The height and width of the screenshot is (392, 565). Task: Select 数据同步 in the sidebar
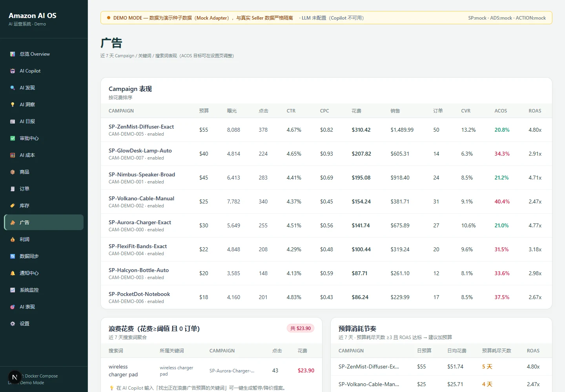(44, 256)
